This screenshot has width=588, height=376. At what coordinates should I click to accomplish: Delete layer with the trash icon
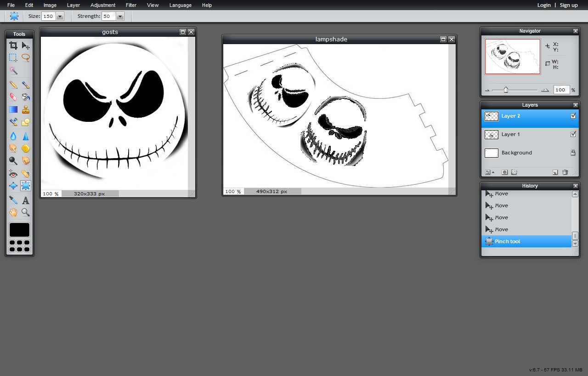point(565,172)
